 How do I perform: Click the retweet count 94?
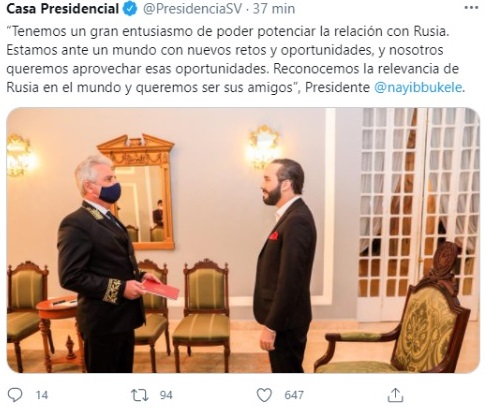(x=166, y=395)
